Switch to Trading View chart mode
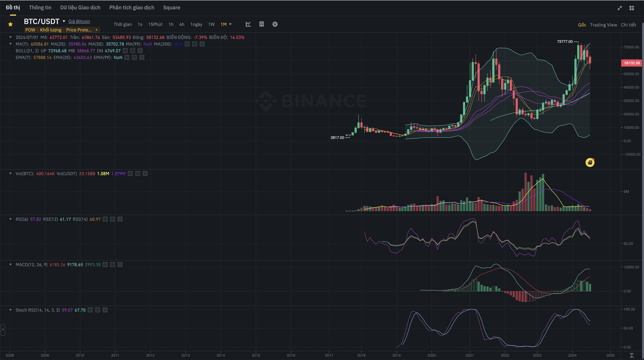Image resolution: width=644 pixels, height=360 pixels. point(603,25)
